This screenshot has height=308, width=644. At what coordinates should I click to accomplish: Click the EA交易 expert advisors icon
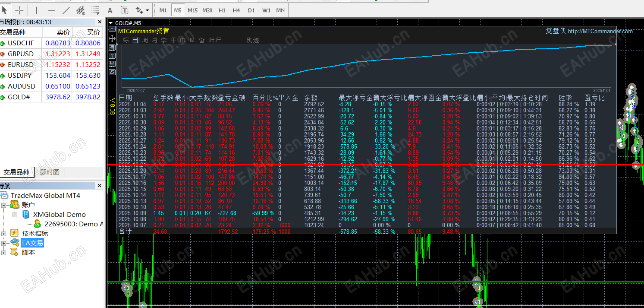click(16, 243)
